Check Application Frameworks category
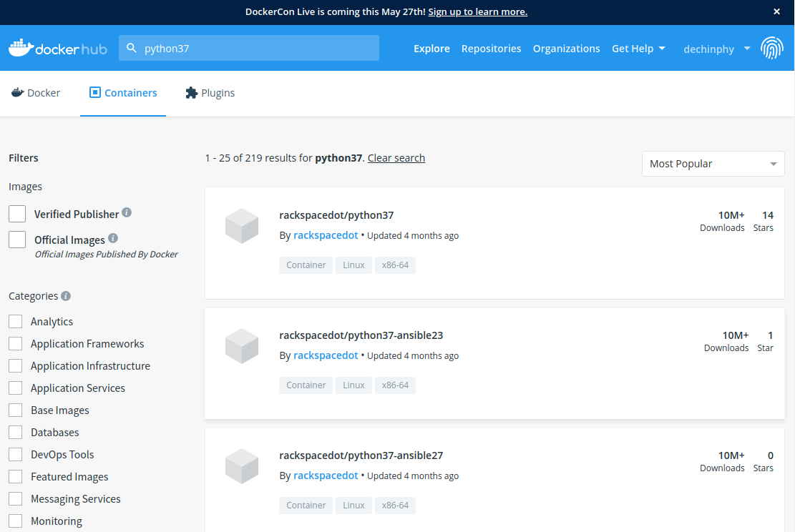 click(16, 343)
